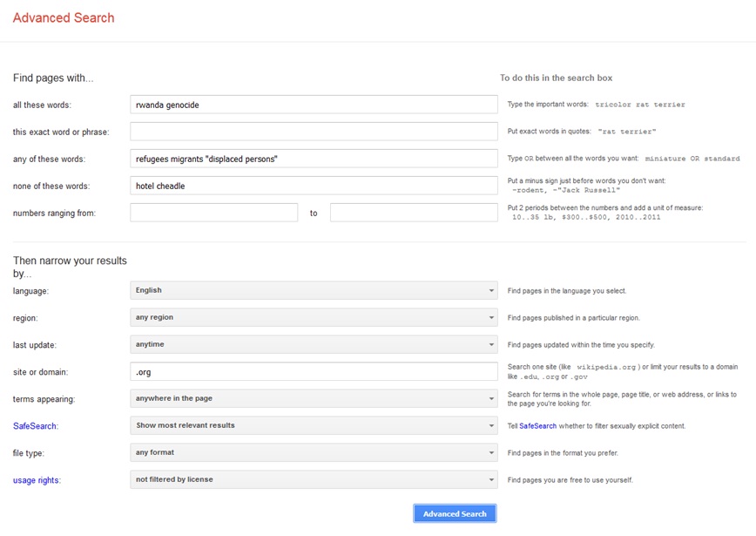Open the language dropdown

pyautogui.click(x=314, y=290)
